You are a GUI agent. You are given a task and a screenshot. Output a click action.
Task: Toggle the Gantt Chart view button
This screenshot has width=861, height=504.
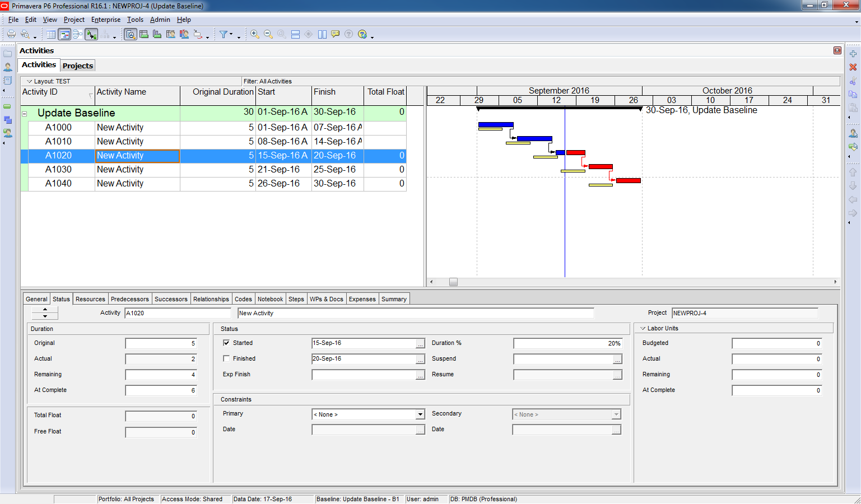pyautogui.click(x=64, y=35)
